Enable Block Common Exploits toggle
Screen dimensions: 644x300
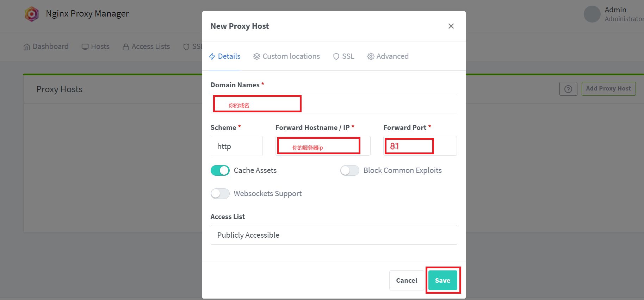[x=349, y=171]
